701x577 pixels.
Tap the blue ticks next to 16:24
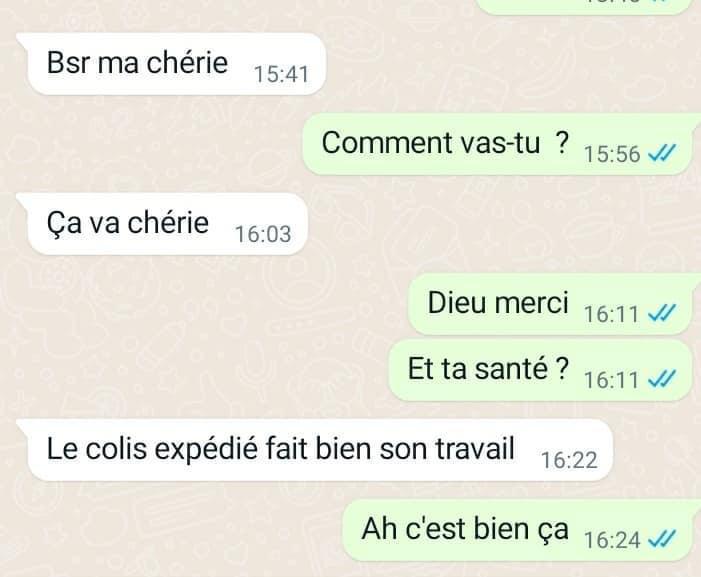(662, 539)
